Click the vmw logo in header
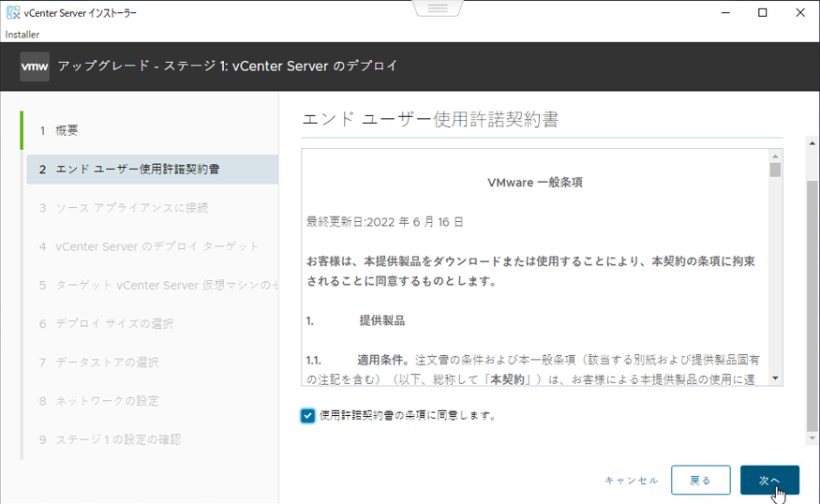Image resolution: width=820 pixels, height=504 pixels. [35, 67]
